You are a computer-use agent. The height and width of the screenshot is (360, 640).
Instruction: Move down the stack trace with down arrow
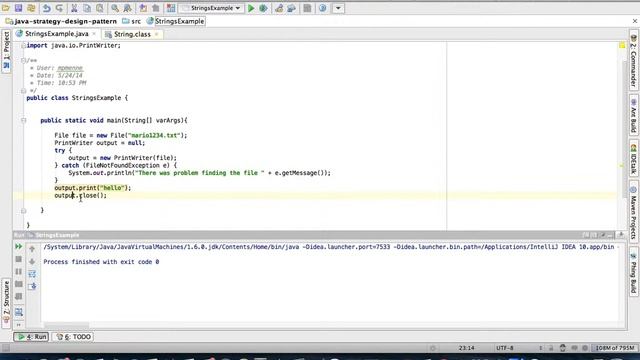(x=32, y=261)
